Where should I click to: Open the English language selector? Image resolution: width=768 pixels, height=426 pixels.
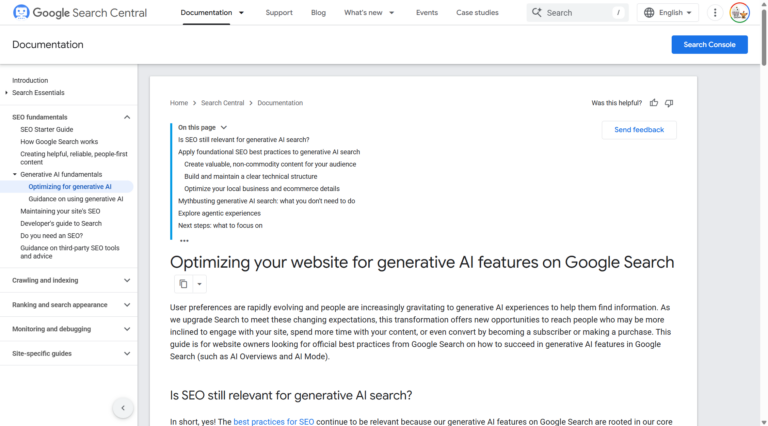[x=668, y=13]
